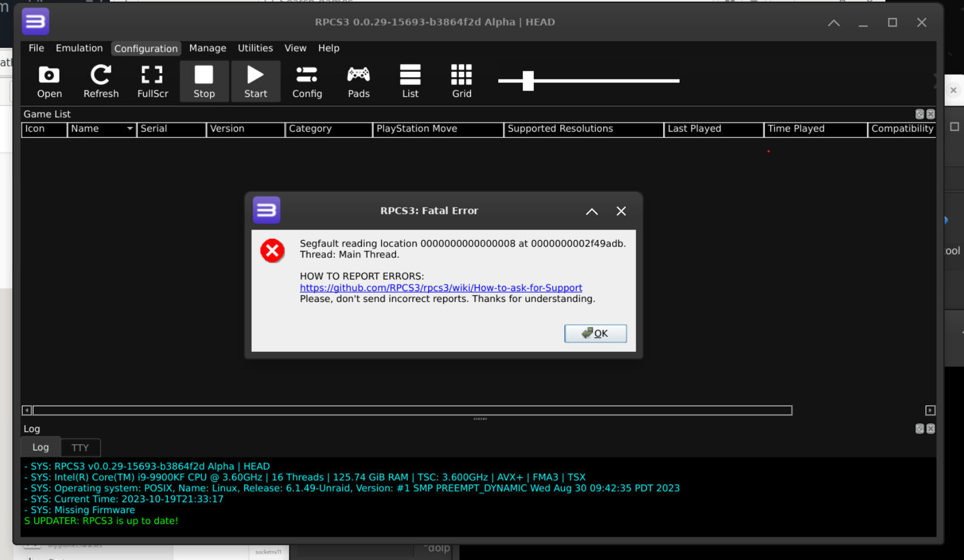Roll up the main RPCS3 window
The image size is (964, 560).
click(x=833, y=23)
